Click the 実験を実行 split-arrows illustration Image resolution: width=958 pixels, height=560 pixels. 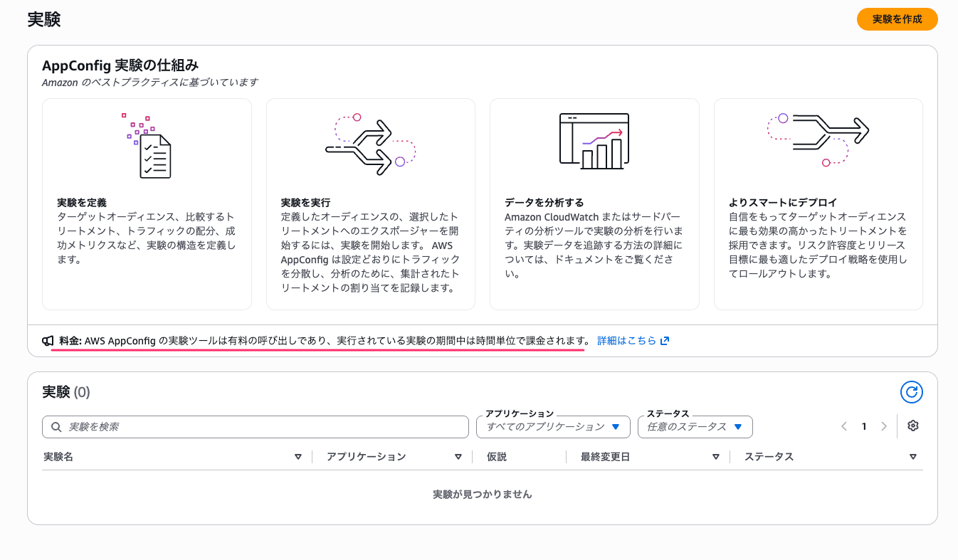coord(370,144)
